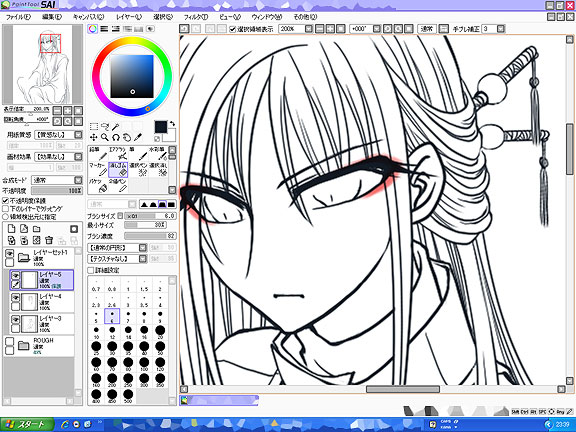
Task: Select brush size preset 500
Action: pyautogui.click(x=128, y=396)
